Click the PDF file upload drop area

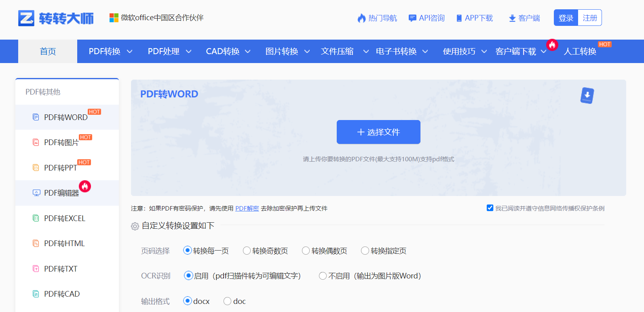[x=378, y=138]
